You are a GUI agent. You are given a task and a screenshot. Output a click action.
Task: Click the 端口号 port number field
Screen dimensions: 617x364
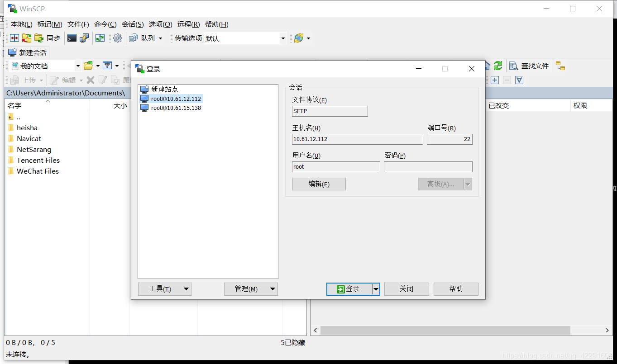pos(450,139)
